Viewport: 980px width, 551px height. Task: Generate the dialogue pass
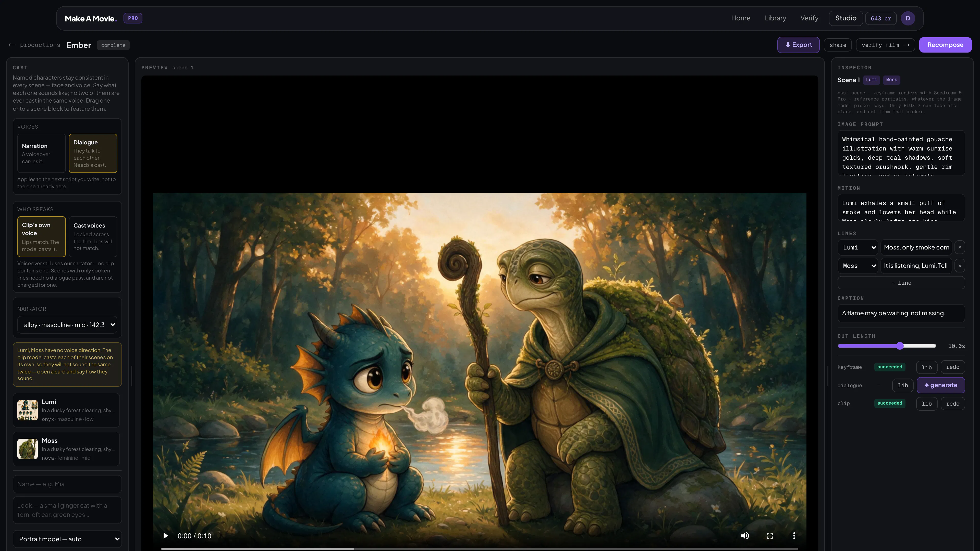(x=940, y=385)
